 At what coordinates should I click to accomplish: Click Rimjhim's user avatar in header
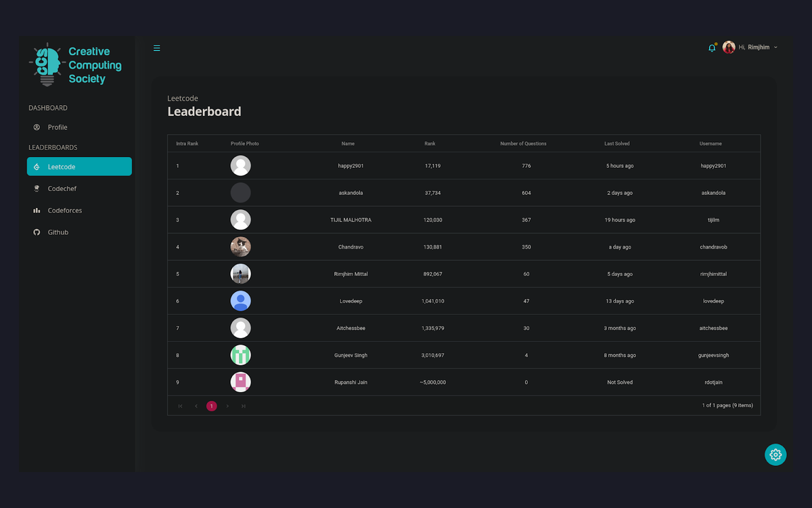pos(729,47)
